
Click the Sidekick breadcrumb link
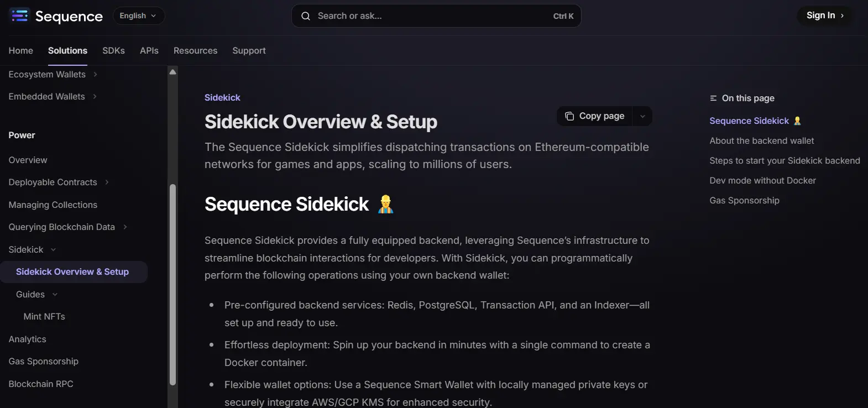(222, 97)
